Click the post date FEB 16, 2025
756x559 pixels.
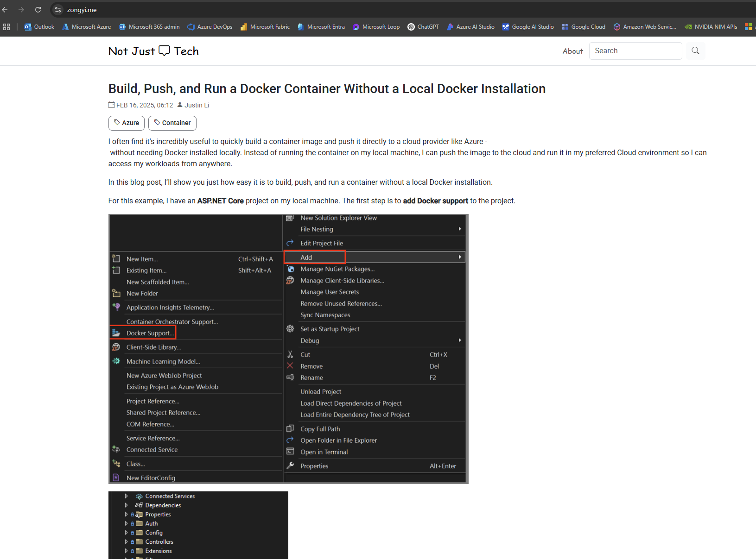(x=145, y=105)
